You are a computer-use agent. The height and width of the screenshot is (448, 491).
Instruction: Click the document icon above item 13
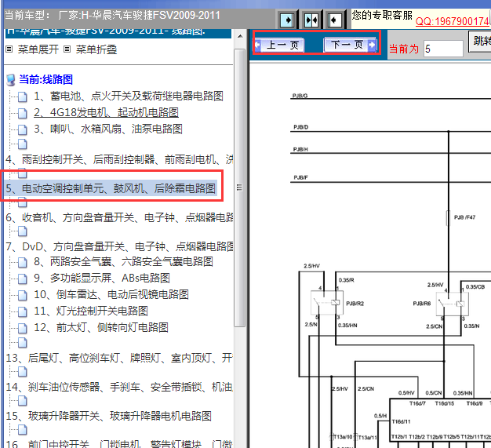point(23,343)
